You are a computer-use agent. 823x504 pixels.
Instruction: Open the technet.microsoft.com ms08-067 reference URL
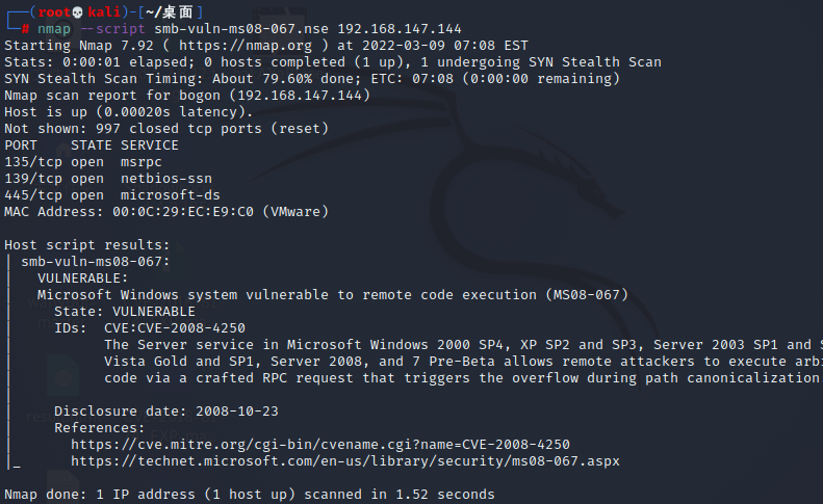[345, 461]
